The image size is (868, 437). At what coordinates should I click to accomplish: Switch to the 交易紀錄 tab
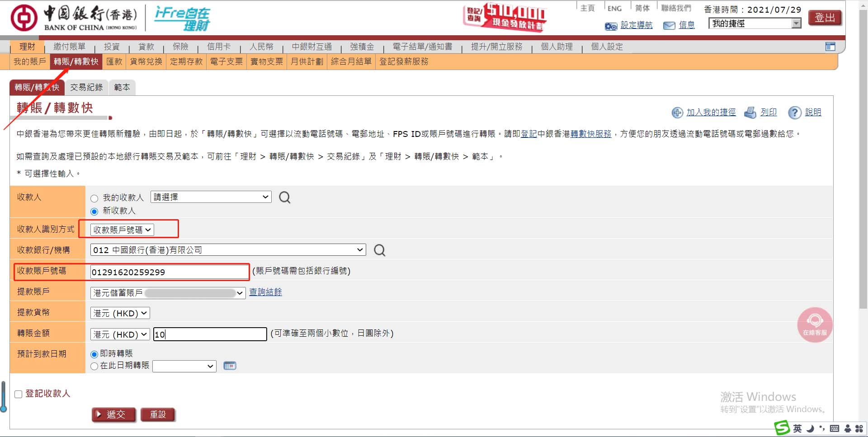point(86,87)
